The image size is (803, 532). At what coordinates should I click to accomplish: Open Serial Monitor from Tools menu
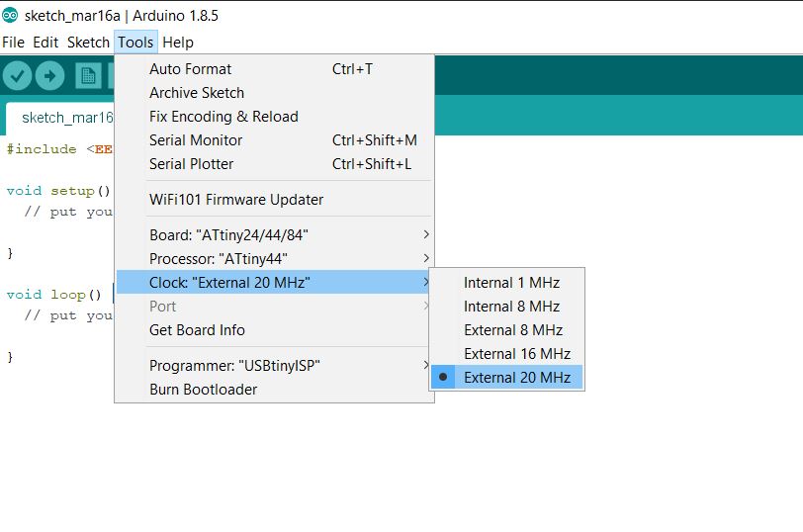(196, 140)
